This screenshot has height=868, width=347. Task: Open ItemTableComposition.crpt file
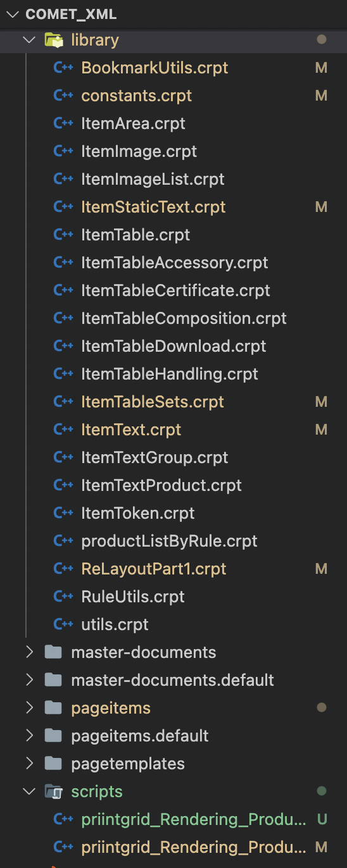(x=184, y=318)
